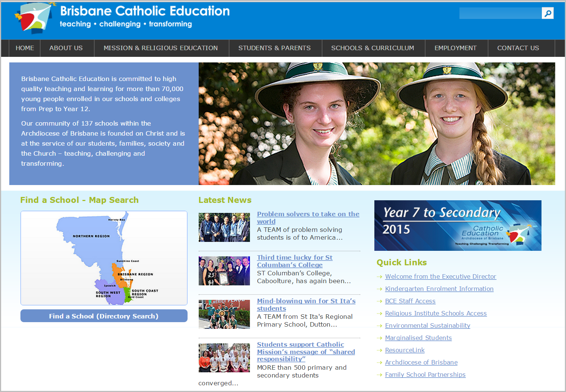This screenshot has width=566, height=392.
Task: Click the Latest News heading
Action: click(x=225, y=200)
